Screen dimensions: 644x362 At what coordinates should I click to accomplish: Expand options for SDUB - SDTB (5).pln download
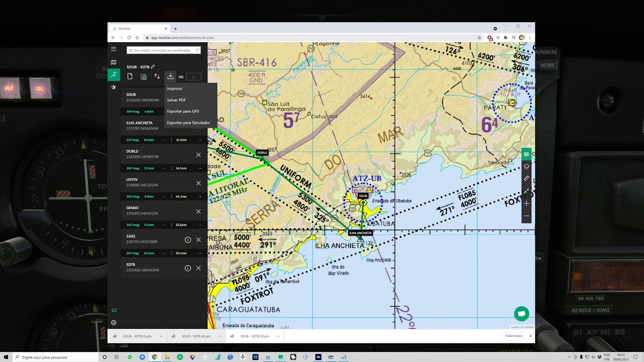point(161,336)
